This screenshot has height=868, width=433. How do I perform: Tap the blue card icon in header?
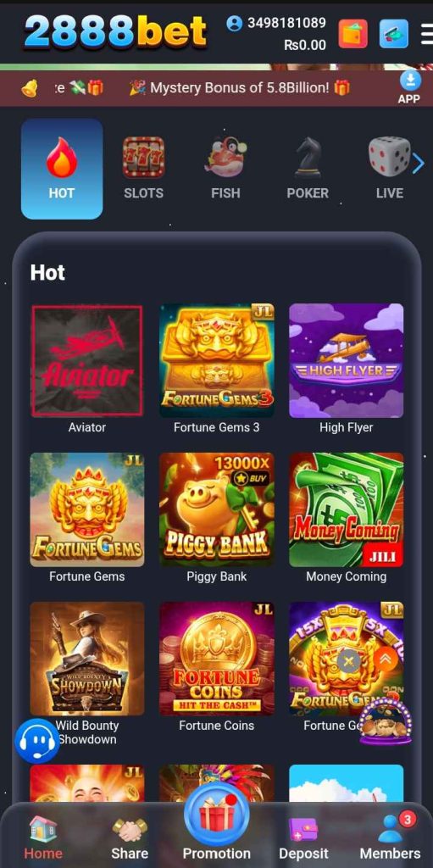(x=394, y=34)
